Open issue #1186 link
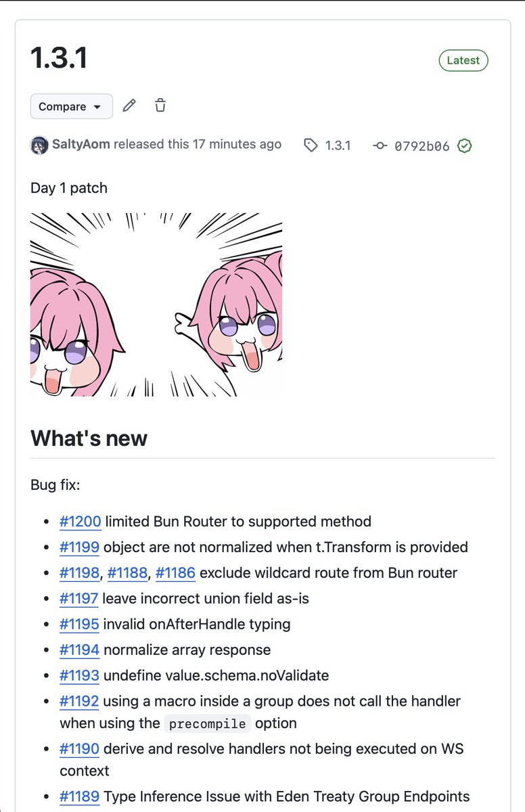 click(175, 572)
